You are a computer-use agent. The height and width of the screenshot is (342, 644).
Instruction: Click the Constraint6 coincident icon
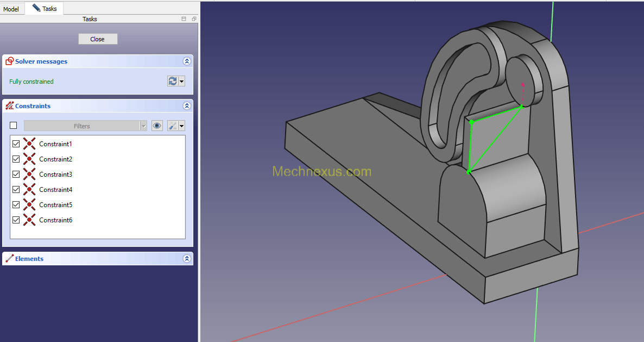click(29, 220)
